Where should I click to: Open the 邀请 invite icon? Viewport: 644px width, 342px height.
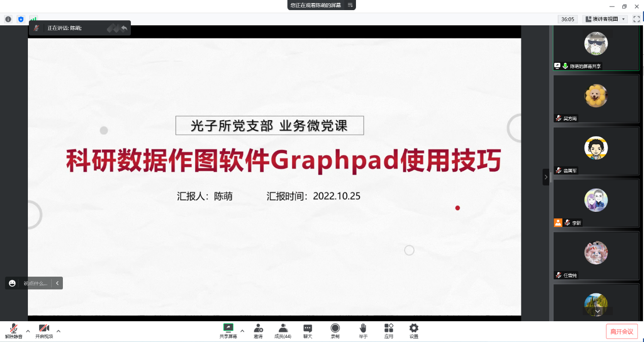258,331
